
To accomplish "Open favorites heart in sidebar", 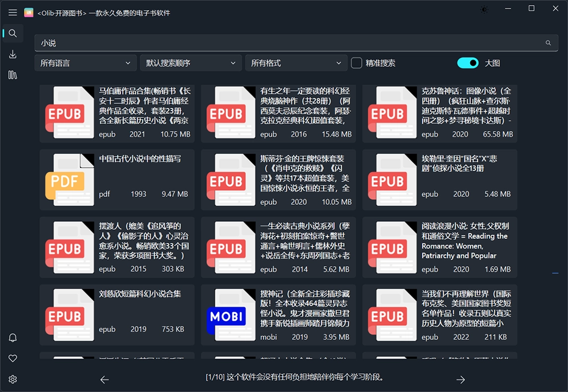I will tap(12, 359).
